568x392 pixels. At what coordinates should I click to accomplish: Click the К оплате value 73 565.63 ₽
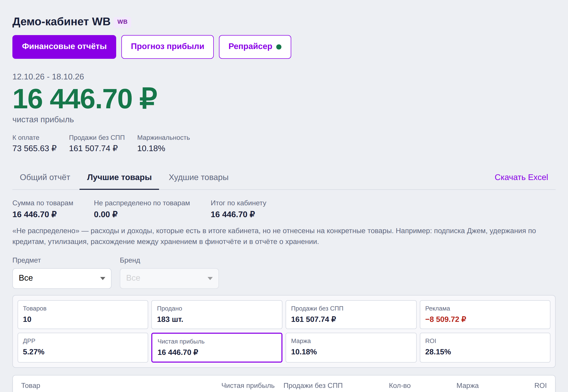34,149
